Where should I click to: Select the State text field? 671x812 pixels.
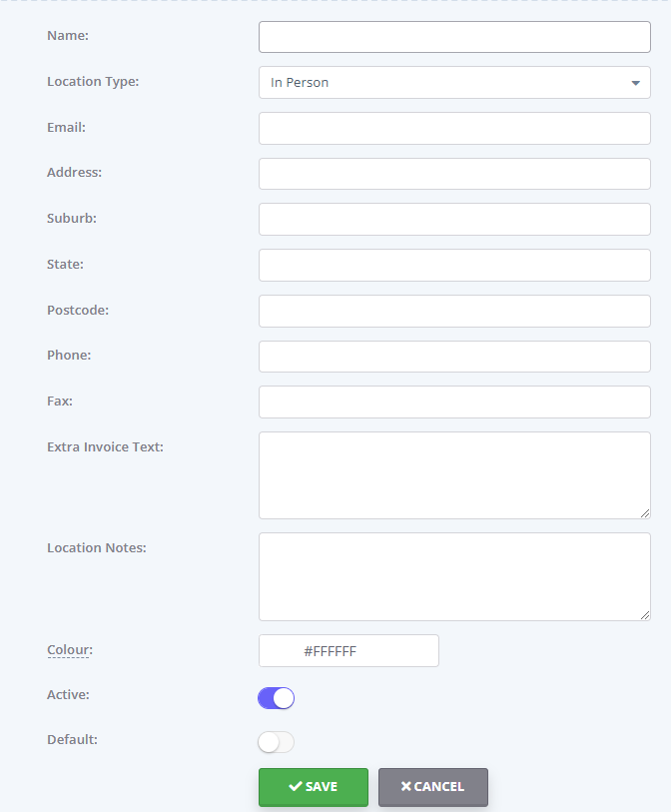click(x=454, y=265)
